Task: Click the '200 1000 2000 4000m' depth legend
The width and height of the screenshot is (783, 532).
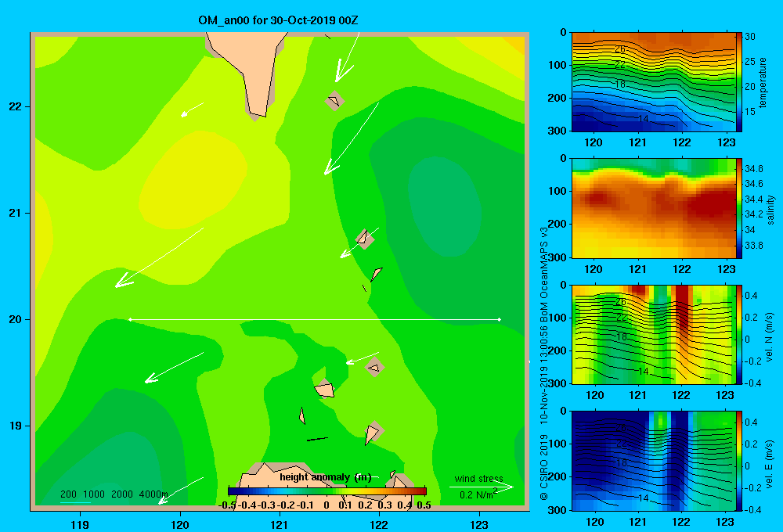Action: 114,494
